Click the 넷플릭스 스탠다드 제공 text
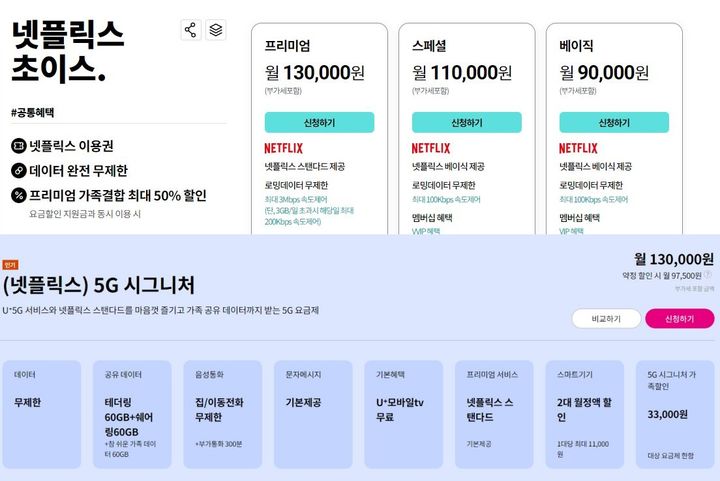 point(304,167)
